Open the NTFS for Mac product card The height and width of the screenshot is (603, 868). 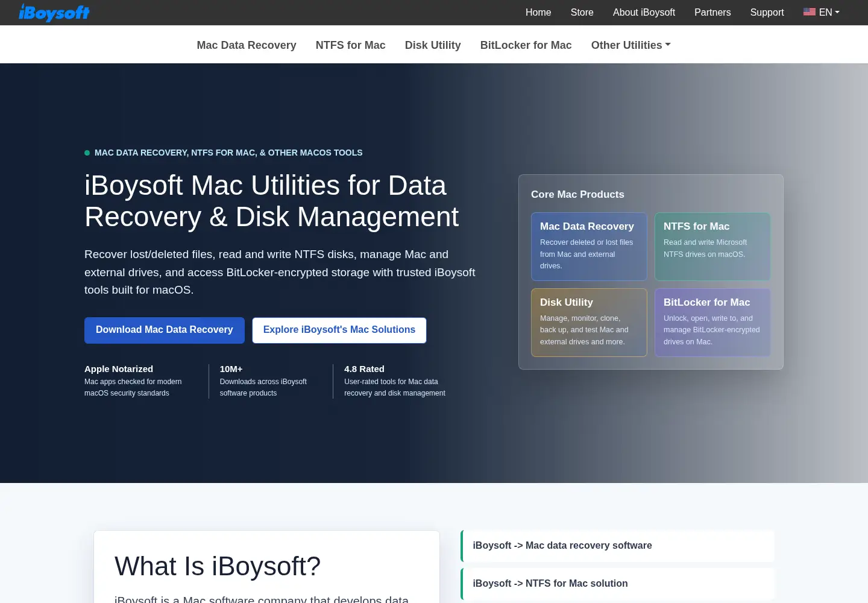(x=712, y=247)
